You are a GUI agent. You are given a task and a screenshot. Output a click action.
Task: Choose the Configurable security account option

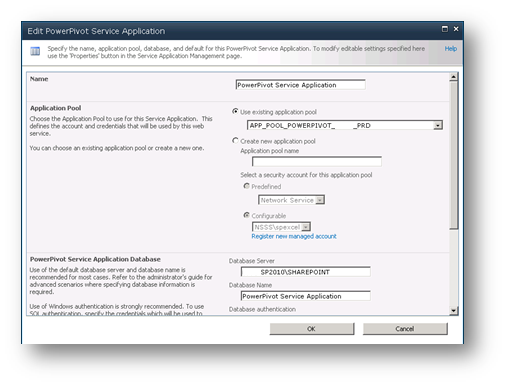[247, 215]
